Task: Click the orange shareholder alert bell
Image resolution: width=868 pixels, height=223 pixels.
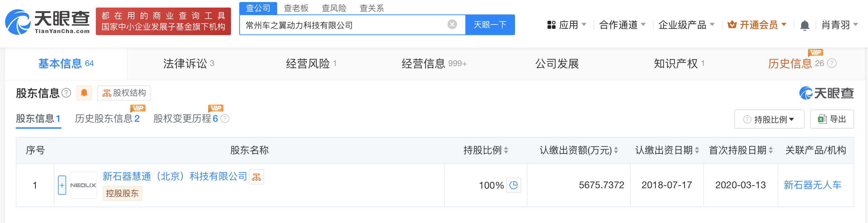Action: point(84,93)
